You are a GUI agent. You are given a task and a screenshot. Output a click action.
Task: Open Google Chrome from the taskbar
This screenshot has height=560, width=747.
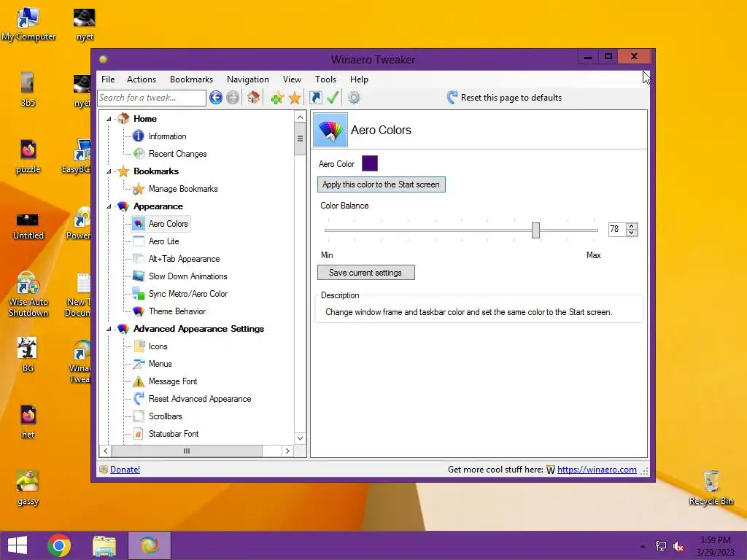pos(59,545)
